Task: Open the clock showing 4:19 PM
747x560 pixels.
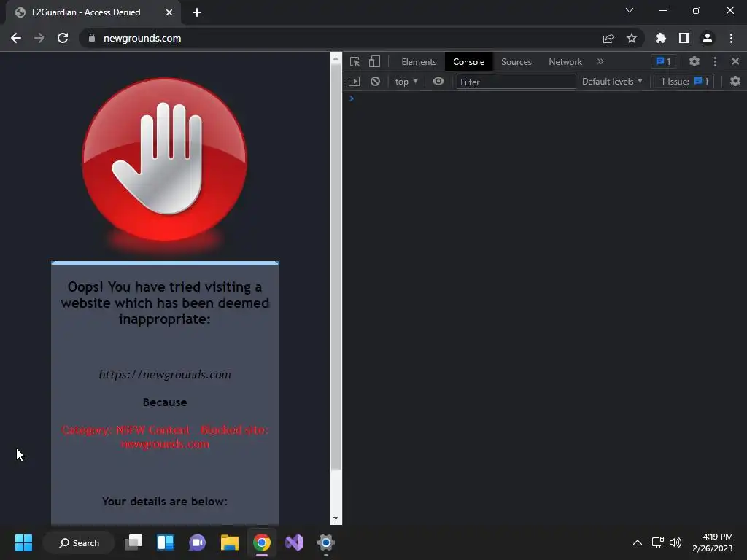Action: 712,542
